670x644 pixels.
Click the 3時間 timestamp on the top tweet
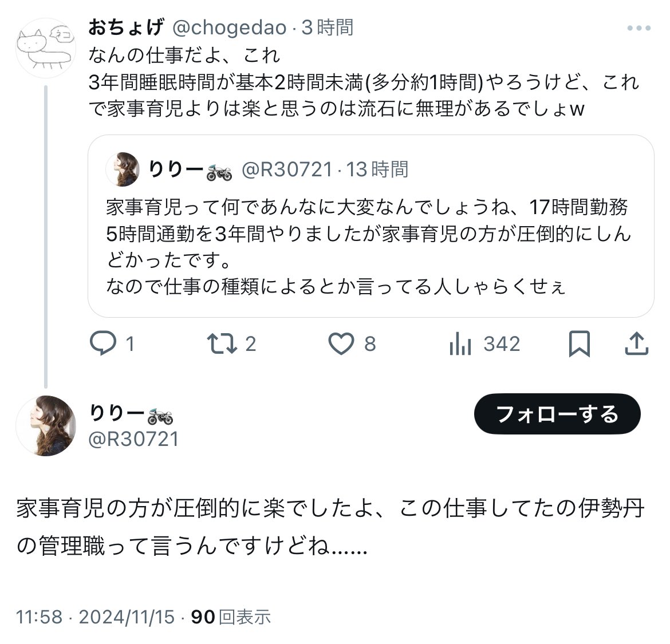pos(328,27)
